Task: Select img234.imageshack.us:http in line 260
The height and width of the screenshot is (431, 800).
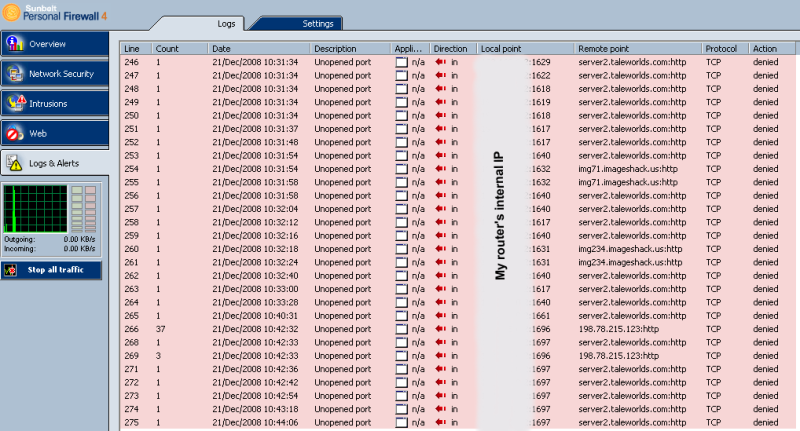Action: tap(630, 249)
